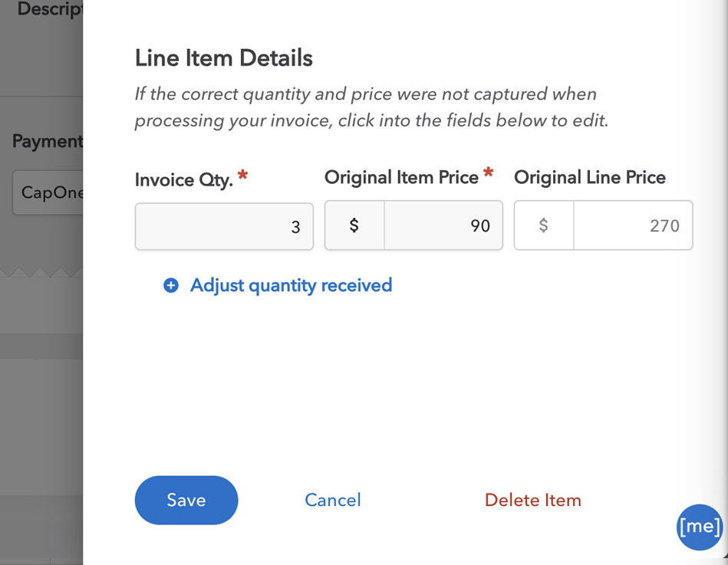Image resolution: width=728 pixels, height=565 pixels.
Task: Open the [me] chat bubble icon
Action: coord(700,527)
